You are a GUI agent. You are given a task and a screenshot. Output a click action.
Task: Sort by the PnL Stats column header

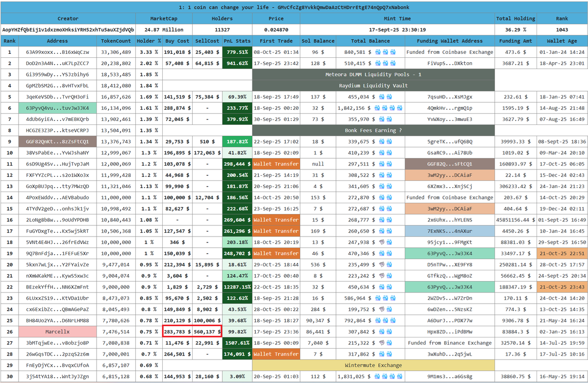pos(237,41)
